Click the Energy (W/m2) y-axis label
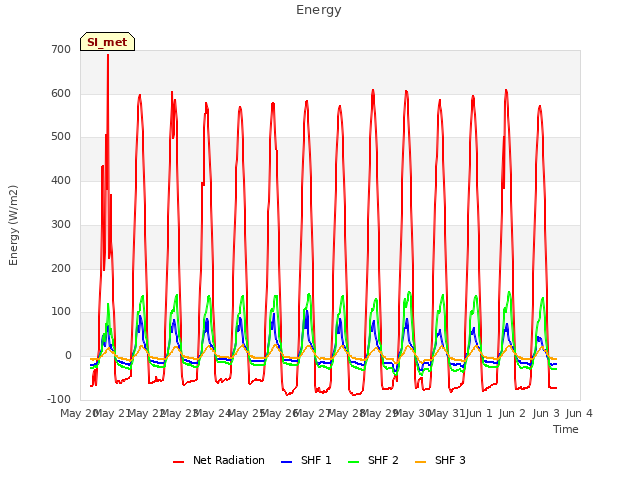640x480 pixels. 13,225
